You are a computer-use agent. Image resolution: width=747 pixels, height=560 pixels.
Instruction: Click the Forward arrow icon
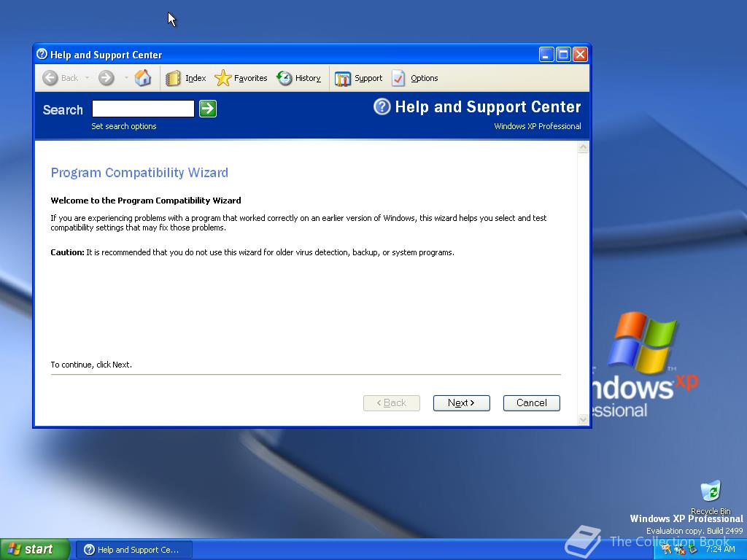[107, 78]
